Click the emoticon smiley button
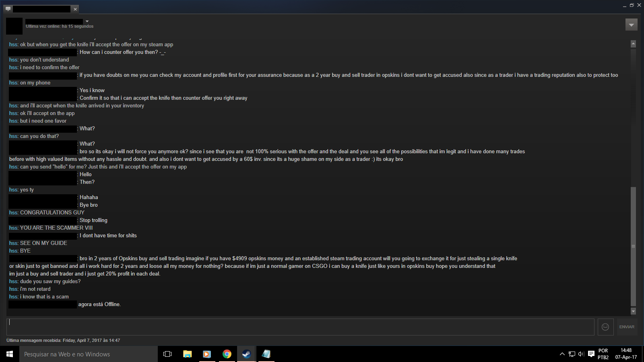This screenshot has width=644, height=362. pyautogui.click(x=605, y=327)
